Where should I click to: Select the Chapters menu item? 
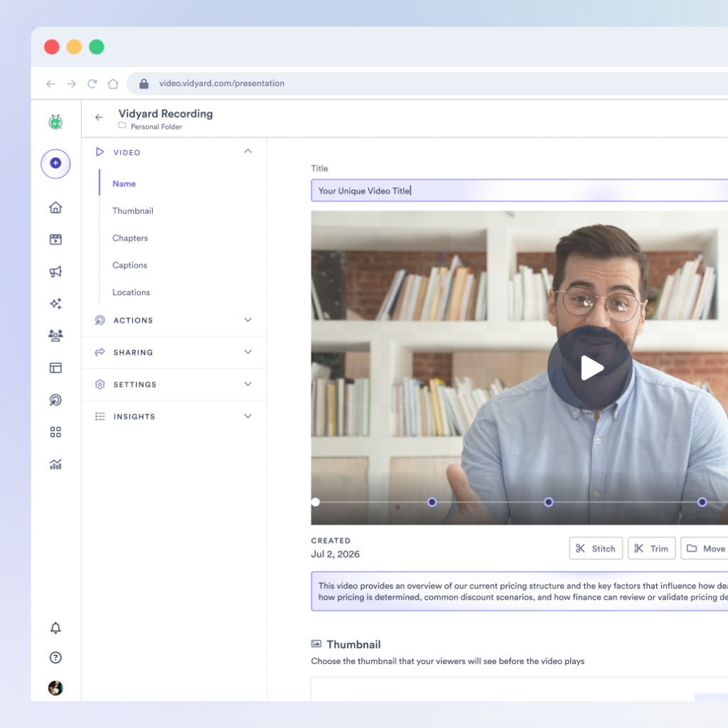(130, 238)
